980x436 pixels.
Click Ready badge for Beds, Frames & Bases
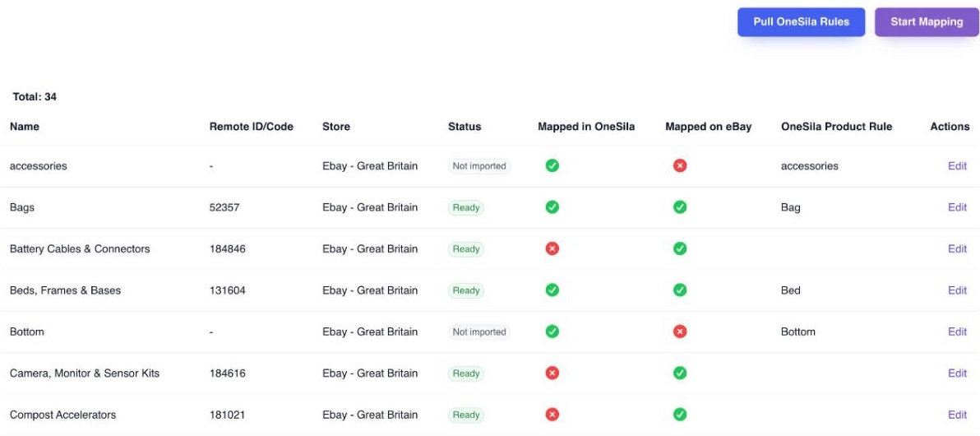click(465, 290)
